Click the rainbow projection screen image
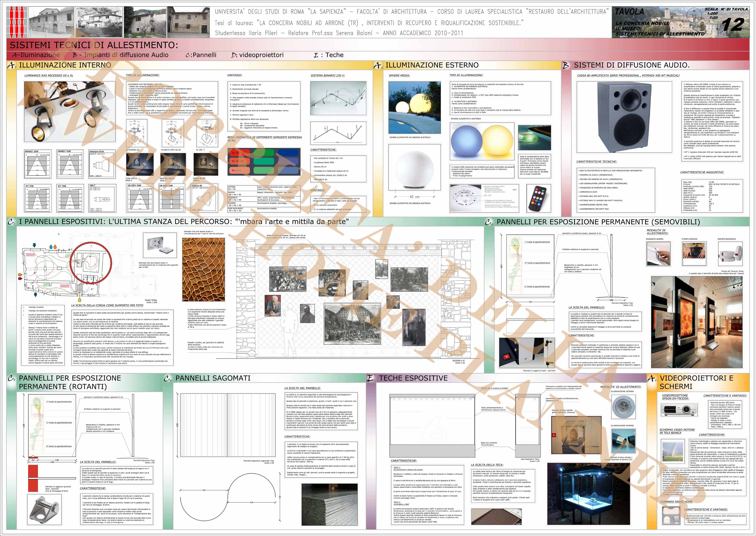756x536 pixels. coord(673,451)
